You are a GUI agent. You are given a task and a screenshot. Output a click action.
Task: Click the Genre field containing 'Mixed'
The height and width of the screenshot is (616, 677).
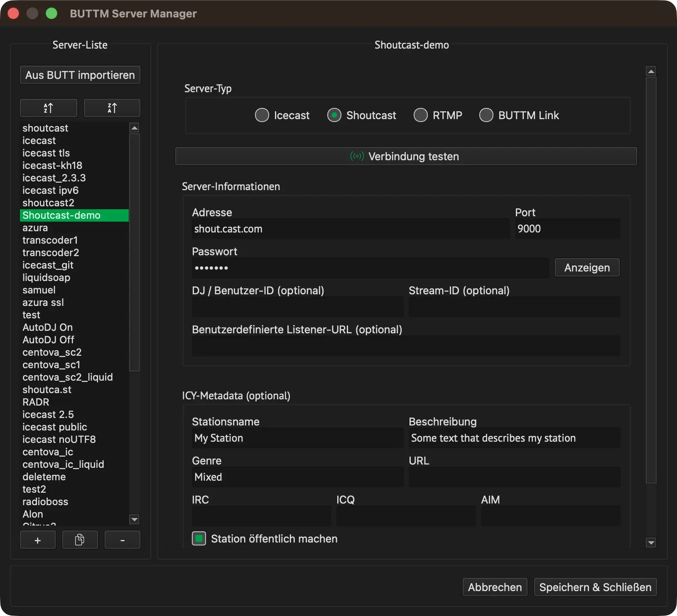[x=298, y=477]
